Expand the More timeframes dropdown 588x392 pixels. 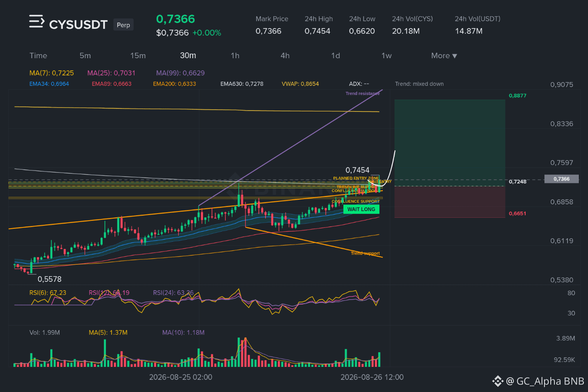tap(444, 56)
